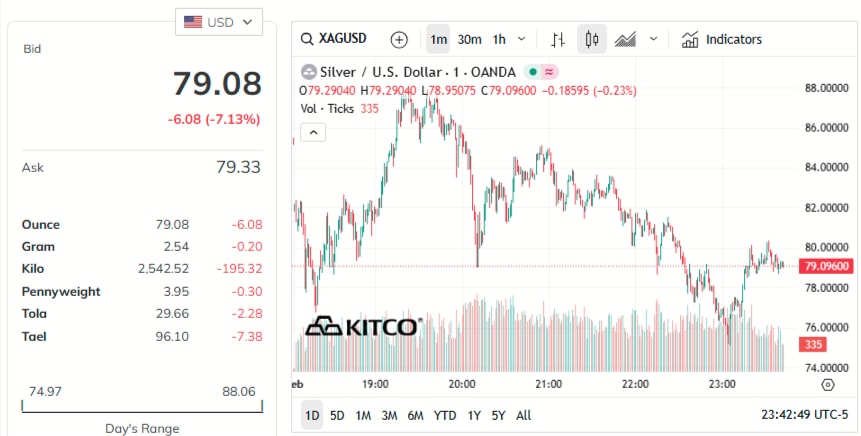The height and width of the screenshot is (436, 861).
Task: Select the bar chart style icon
Action: click(558, 40)
